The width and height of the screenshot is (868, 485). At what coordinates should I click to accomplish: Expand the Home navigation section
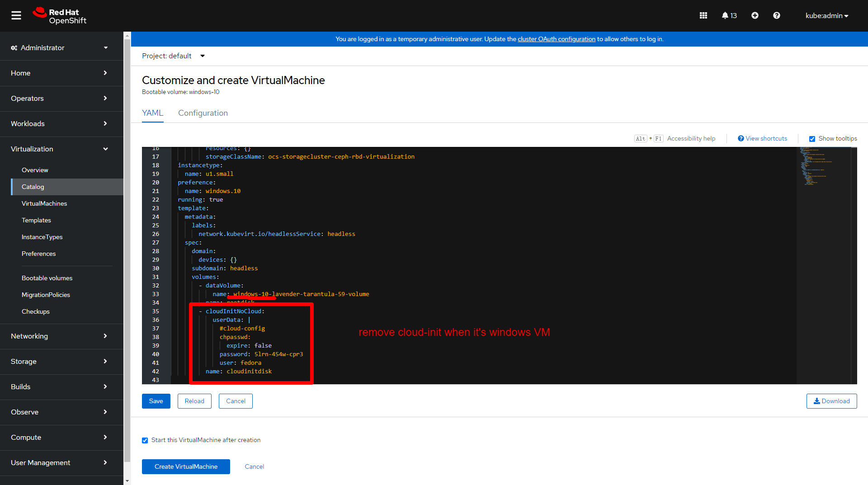point(61,73)
